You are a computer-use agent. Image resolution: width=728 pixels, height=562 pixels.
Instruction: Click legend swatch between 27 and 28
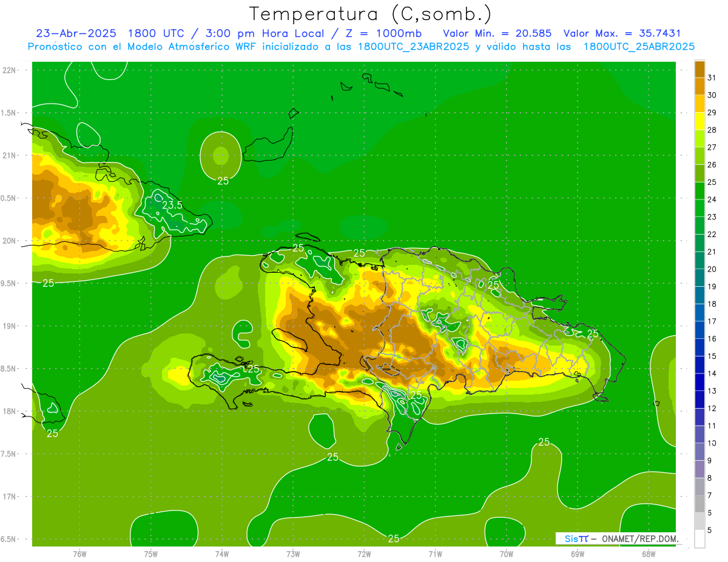(x=699, y=139)
